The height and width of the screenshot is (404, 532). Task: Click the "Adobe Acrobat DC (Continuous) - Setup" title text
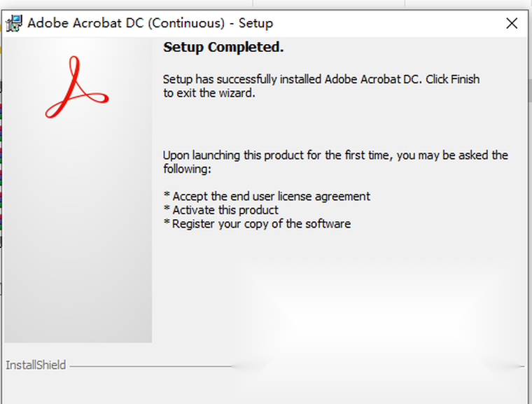[x=150, y=23]
